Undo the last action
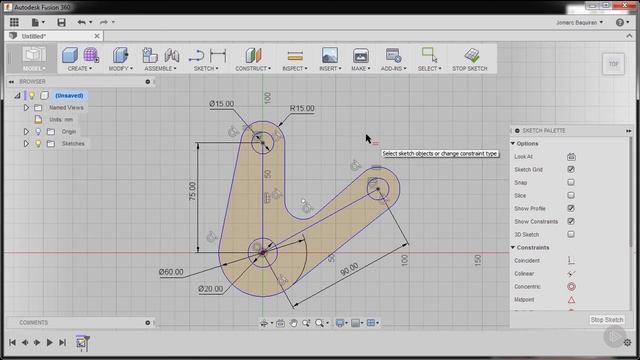The width and height of the screenshot is (640, 360). [82, 22]
